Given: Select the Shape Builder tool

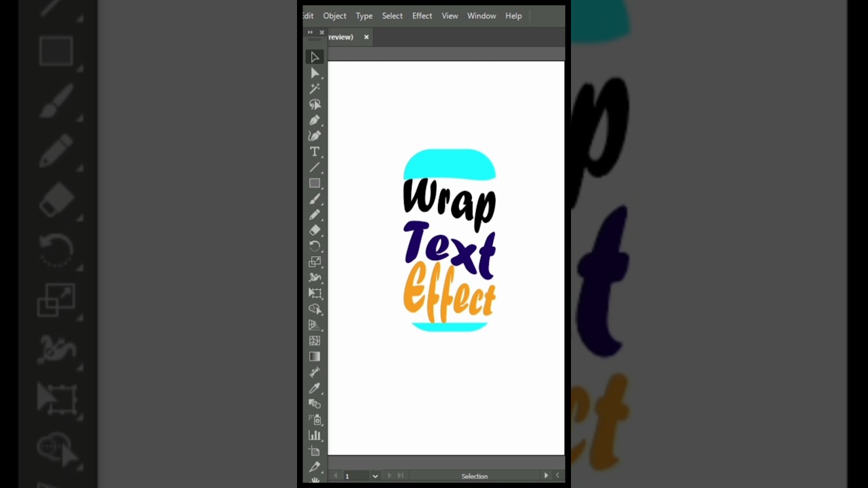Looking at the screenshot, I should [315, 309].
